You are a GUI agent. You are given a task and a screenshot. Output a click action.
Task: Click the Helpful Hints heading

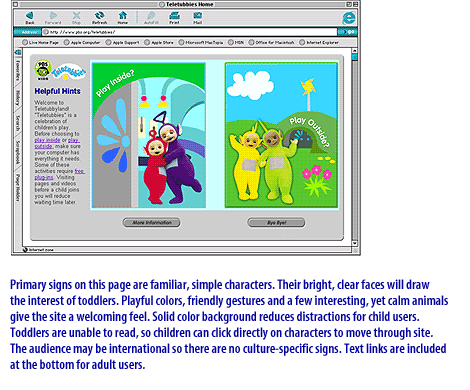[x=58, y=91]
